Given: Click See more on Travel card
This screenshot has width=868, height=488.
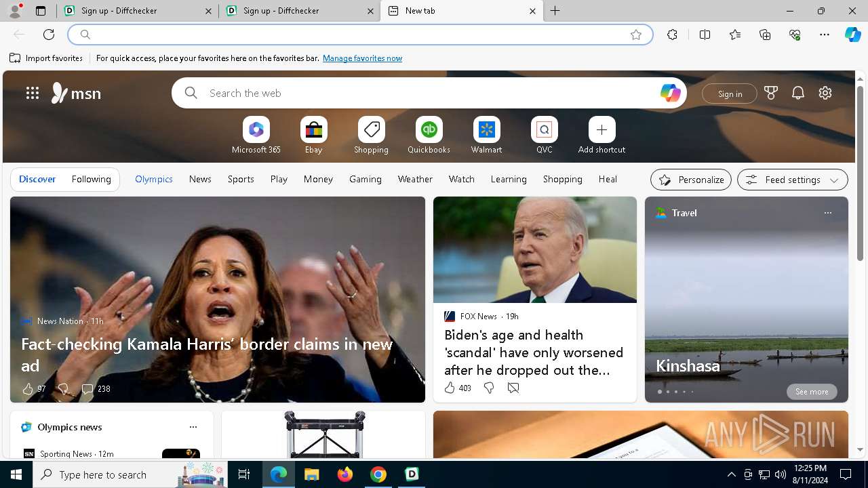Looking at the screenshot, I should pos(812,392).
